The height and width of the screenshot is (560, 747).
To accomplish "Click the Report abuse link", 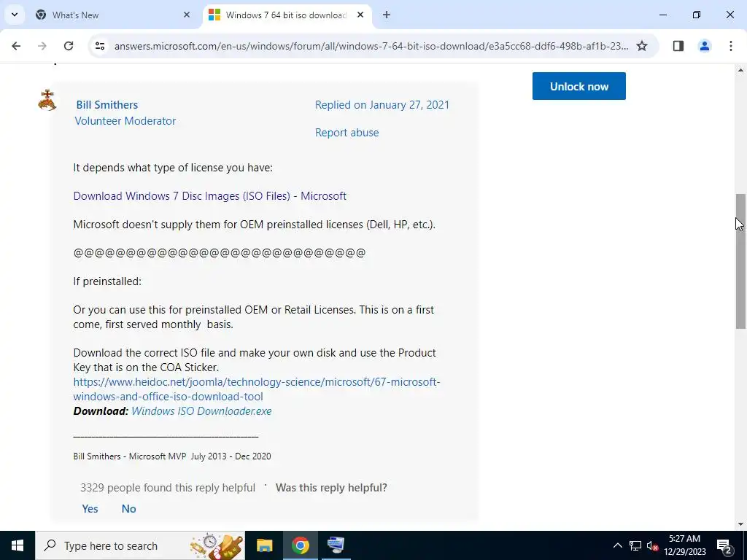I will pyautogui.click(x=347, y=133).
